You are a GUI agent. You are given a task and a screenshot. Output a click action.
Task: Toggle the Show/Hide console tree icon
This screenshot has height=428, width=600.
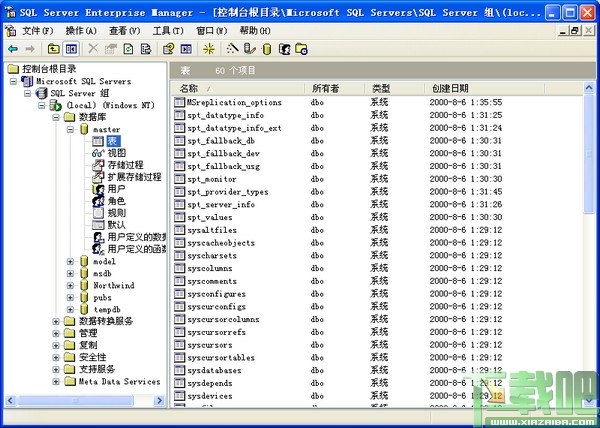[71, 49]
